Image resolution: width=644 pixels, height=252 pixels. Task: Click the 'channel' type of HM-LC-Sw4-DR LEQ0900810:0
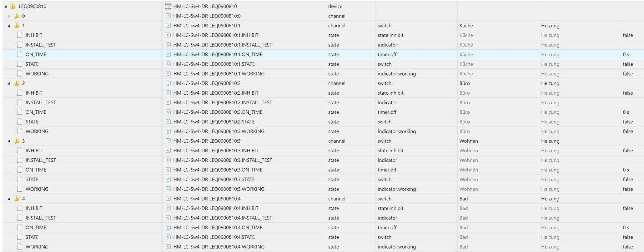[x=337, y=16]
